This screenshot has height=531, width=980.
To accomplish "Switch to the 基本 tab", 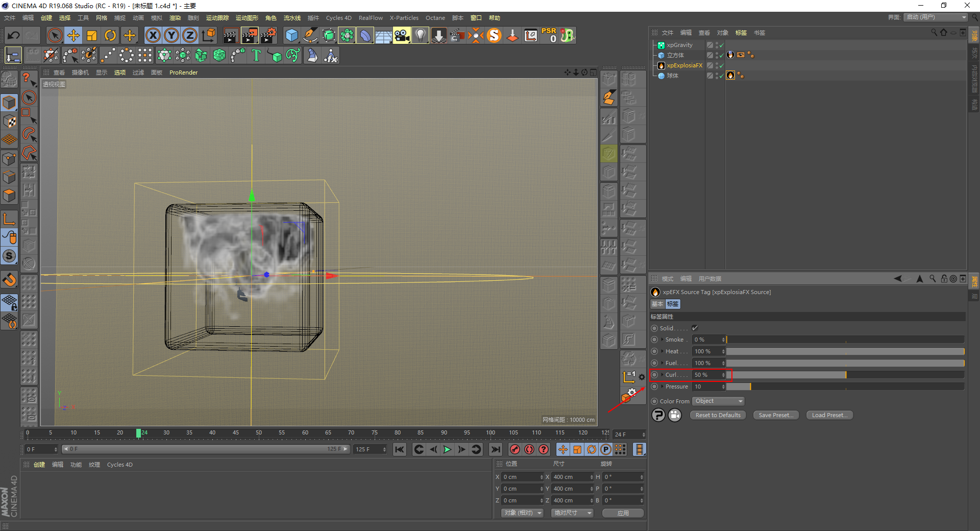I will 657,304.
